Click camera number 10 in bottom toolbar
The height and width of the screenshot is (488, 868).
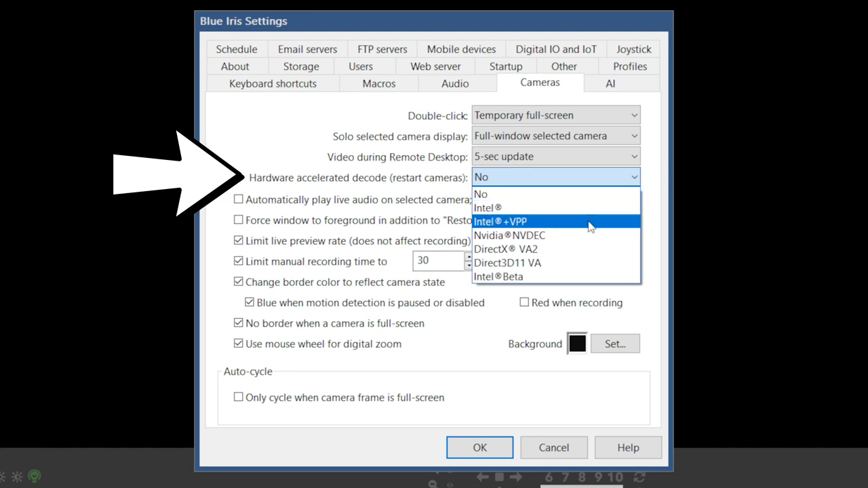[615, 477]
